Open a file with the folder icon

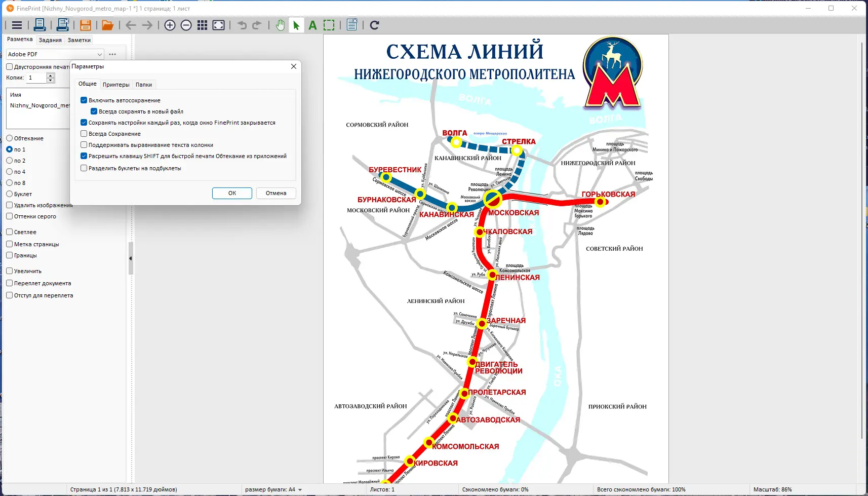click(x=107, y=25)
